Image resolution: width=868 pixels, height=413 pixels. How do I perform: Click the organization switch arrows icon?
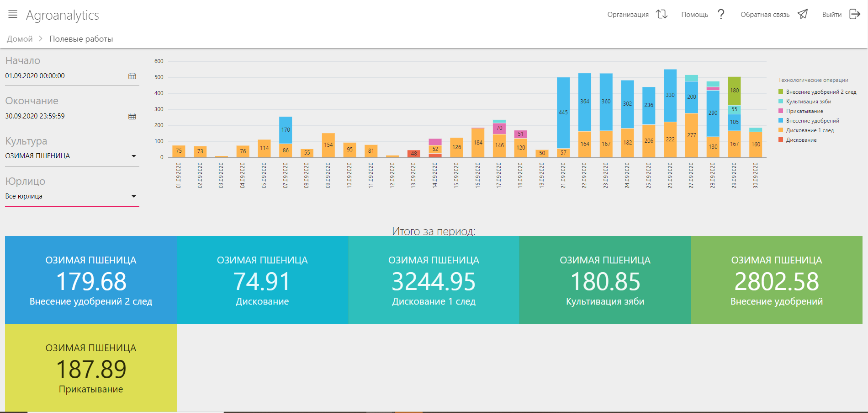tap(662, 15)
